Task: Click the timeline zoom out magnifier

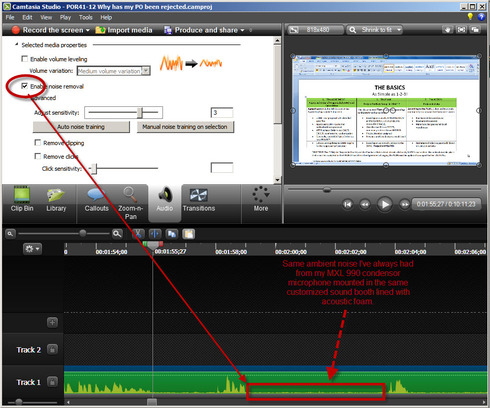Action: 10,234
